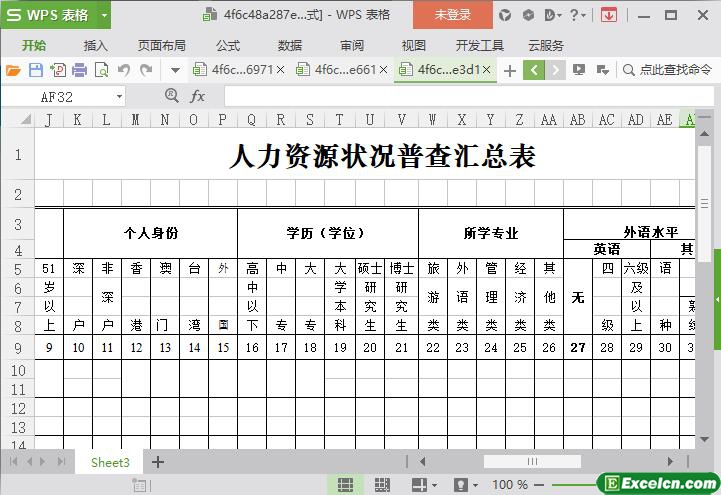
Task: Click the skin/theme icon in title bar
Action: [505, 15]
